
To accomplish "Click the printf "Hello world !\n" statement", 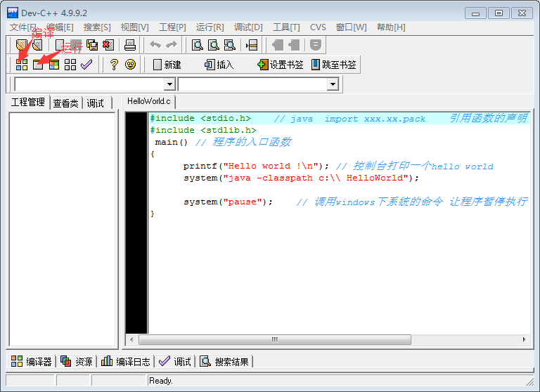I will [x=256, y=166].
